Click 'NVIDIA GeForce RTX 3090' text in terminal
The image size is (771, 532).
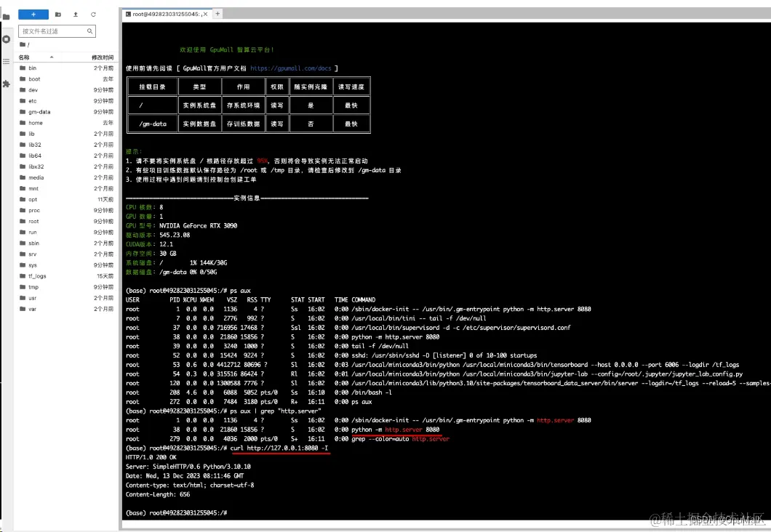(x=198, y=226)
